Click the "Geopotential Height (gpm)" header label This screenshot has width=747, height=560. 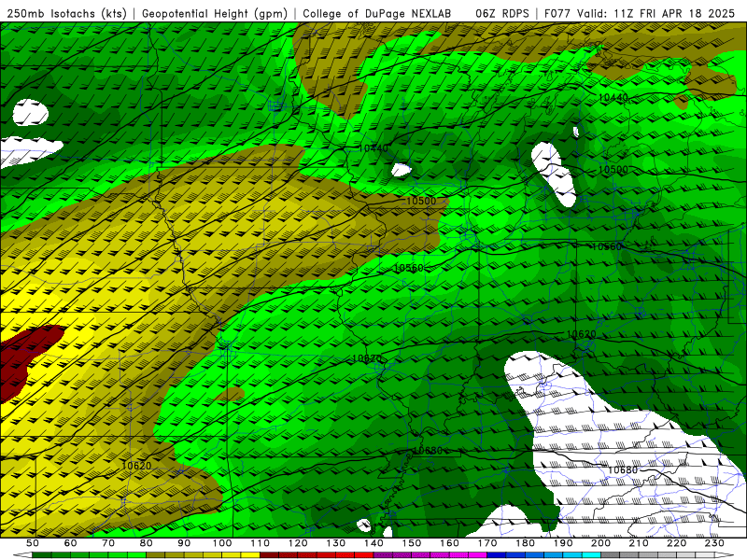[215, 13]
